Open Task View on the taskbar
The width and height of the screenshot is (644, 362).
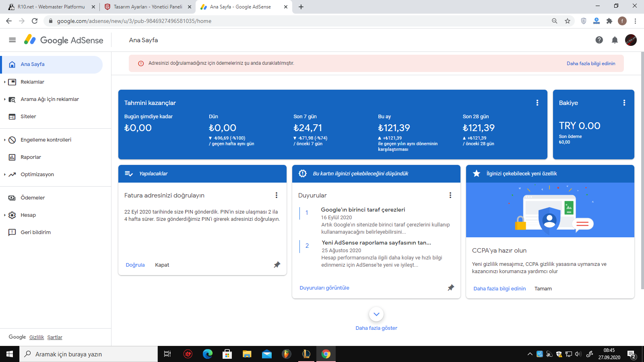click(x=167, y=354)
